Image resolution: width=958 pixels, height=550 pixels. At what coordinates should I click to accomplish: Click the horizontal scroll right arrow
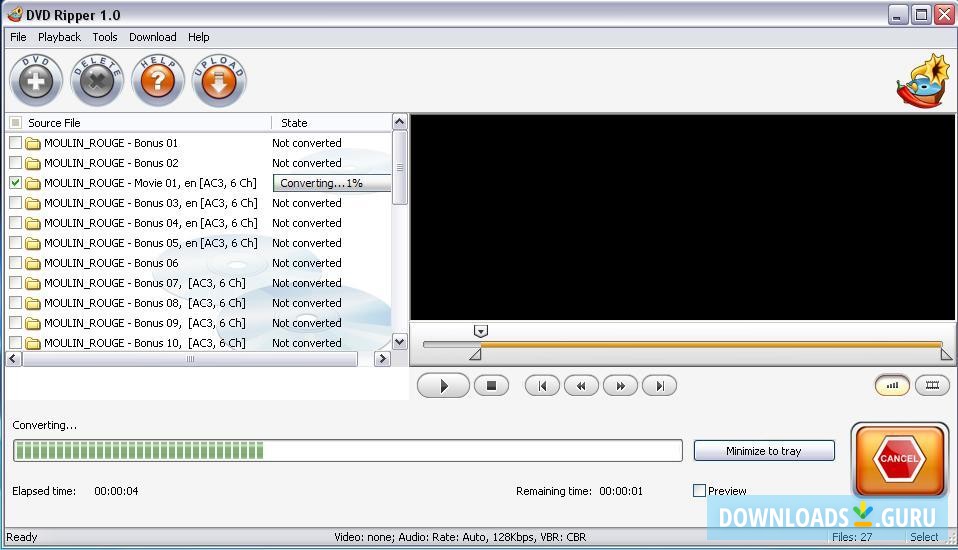382,359
